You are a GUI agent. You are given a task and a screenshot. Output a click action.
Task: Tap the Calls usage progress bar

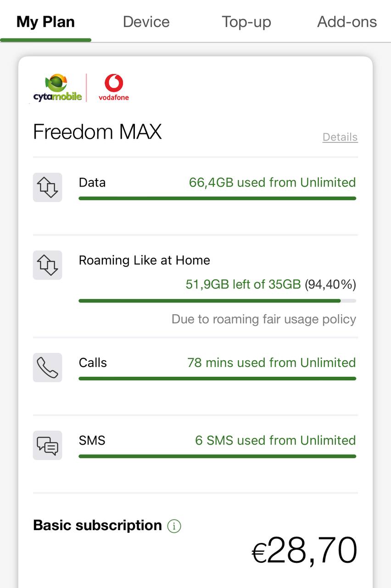(x=218, y=379)
